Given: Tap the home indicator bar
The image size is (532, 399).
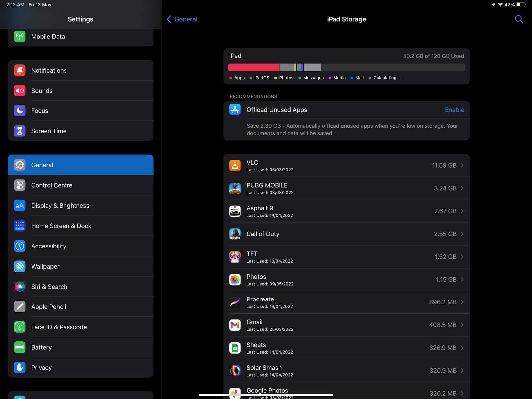Looking at the screenshot, I should (x=266, y=395).
